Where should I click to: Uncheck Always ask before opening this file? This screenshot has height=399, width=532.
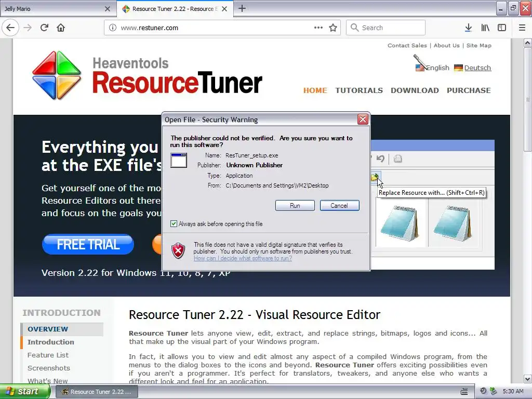pyautogui.click(x=174, y=224)
